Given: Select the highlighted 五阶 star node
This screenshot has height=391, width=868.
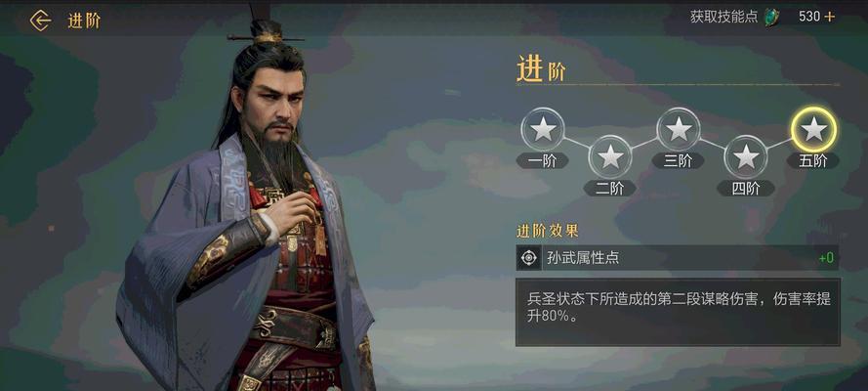Looking at the screenshot, I should click(813, 129).
